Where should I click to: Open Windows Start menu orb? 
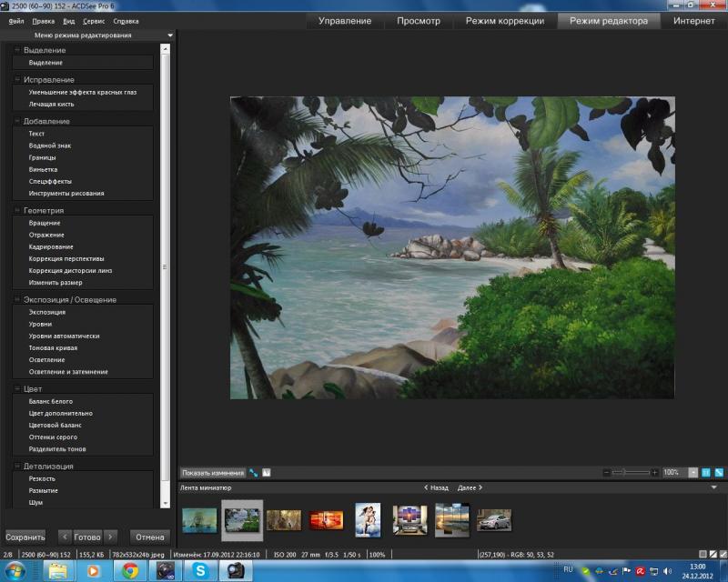pos(15,571)
